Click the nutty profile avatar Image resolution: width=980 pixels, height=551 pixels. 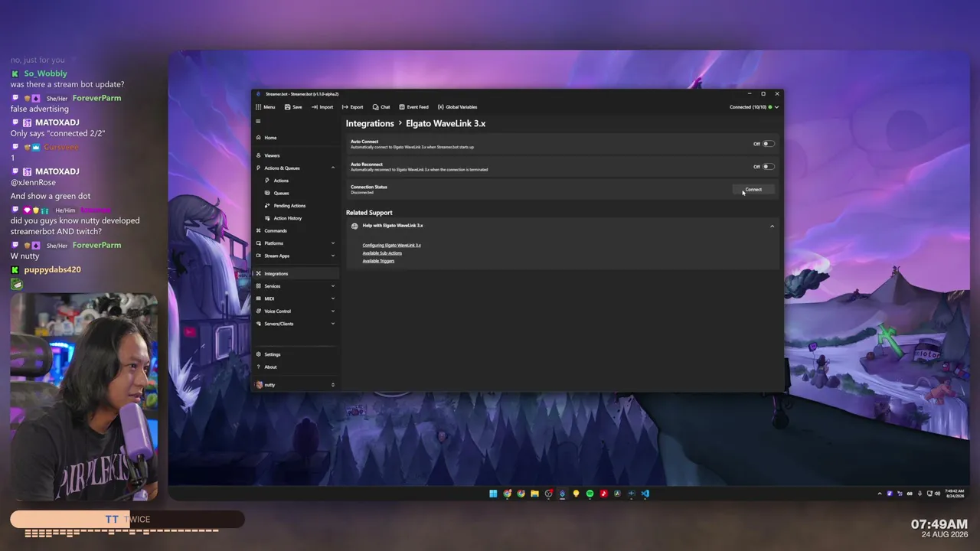(259, 385)
